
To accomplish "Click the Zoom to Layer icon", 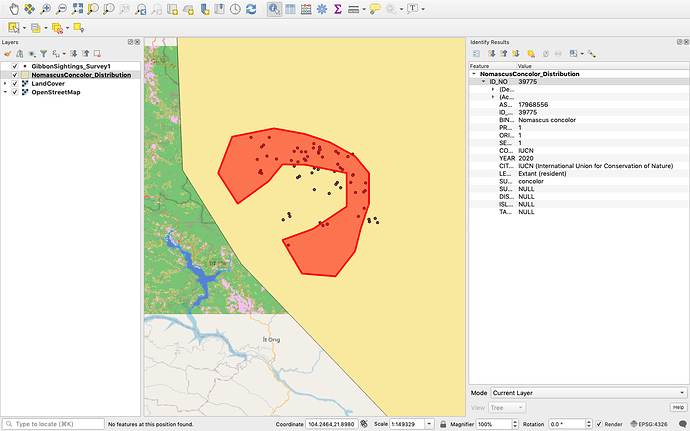I will pyautogui.click(x=109, y=9).
